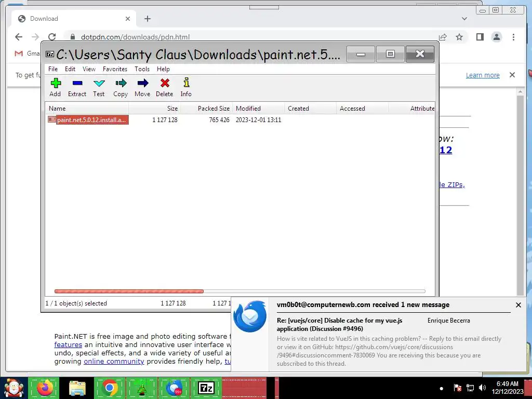Open Chrome profile avatar
The height and width of the screenshot is (399, 532).
(497, 37)
